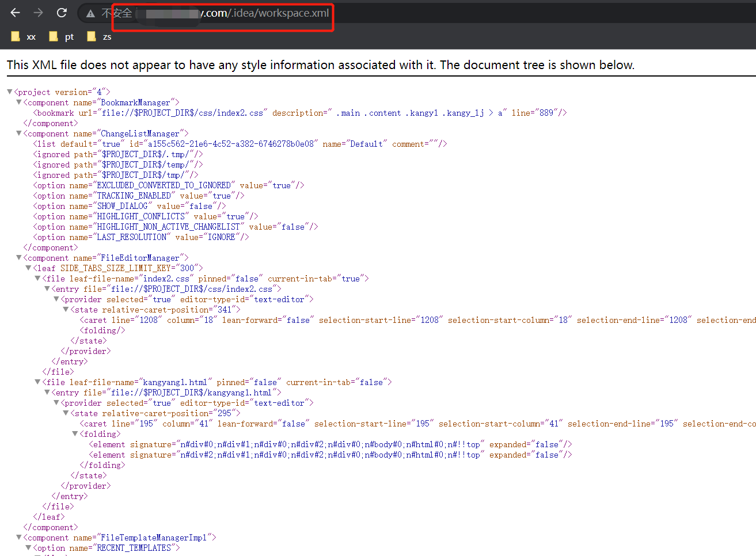Collapse the entry node for css/index2.css
The width and height of the screenshot is (756, 556).
[x=47, y=288]
